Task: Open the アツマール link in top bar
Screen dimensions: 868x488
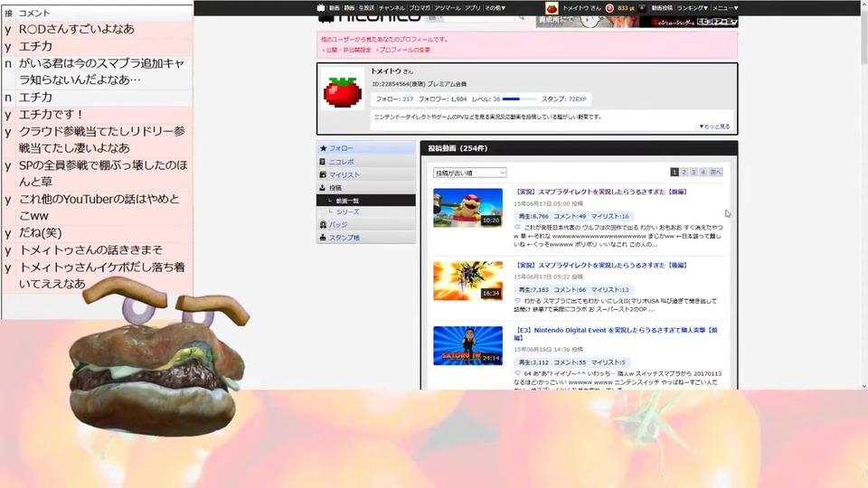Action: coord(447,8)
